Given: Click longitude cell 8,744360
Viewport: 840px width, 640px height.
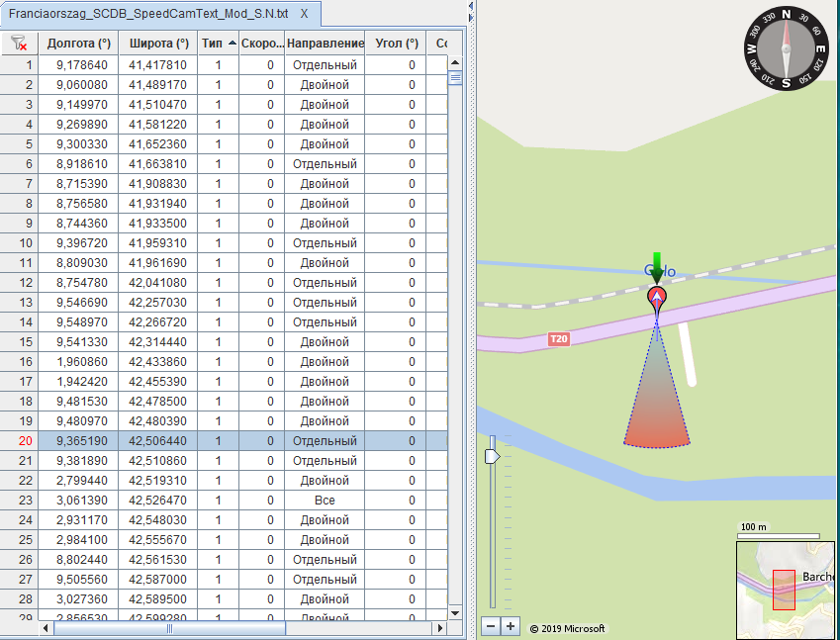Looking at the screenshot, I should 78,224.
